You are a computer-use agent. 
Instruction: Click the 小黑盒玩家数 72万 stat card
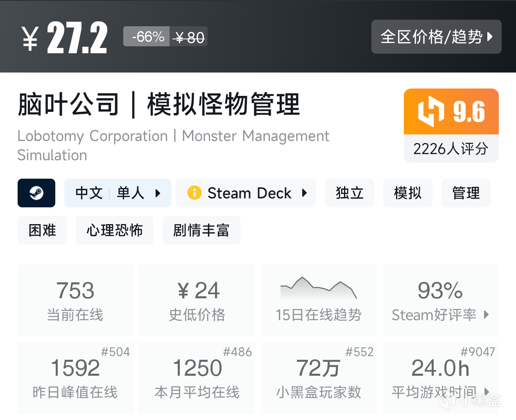(x=318, y=378)
